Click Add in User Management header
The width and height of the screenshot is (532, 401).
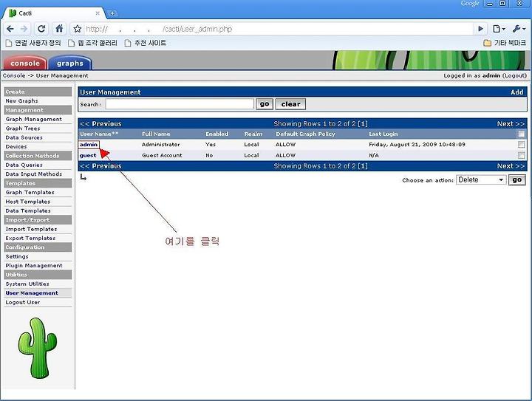pos(516,92)
